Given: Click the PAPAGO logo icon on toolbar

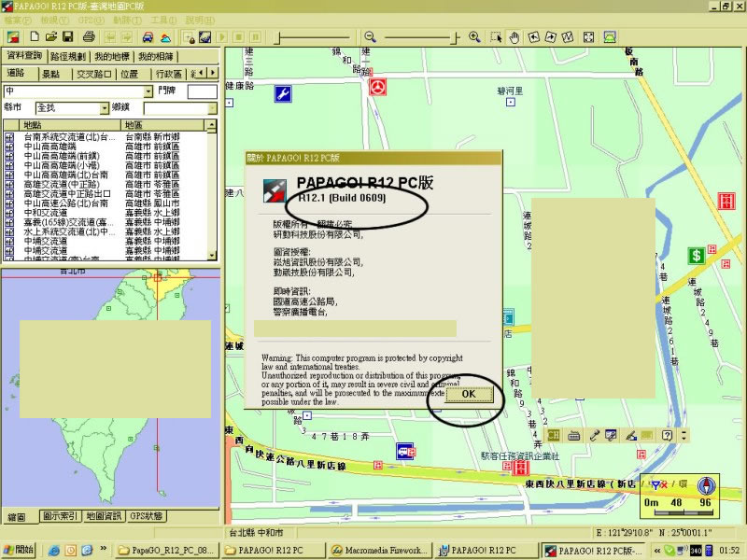Looking at the screenshot, I should (13, 37).
